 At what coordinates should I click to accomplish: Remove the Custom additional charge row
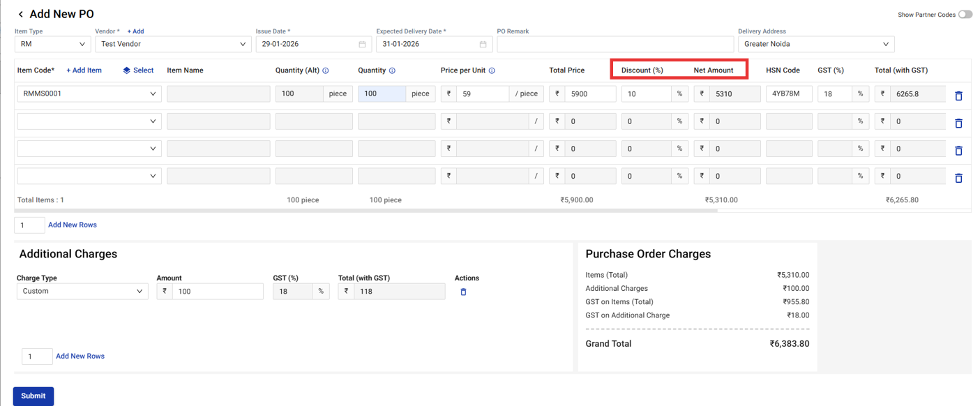(463, 292)
